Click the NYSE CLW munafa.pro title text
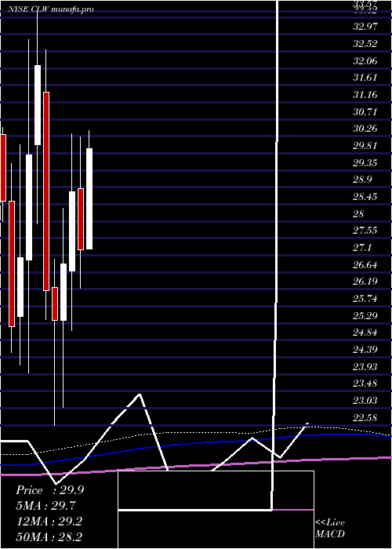The height and width of the screenshot is (549, 392). pyautogui.click(x=51, y=9)
